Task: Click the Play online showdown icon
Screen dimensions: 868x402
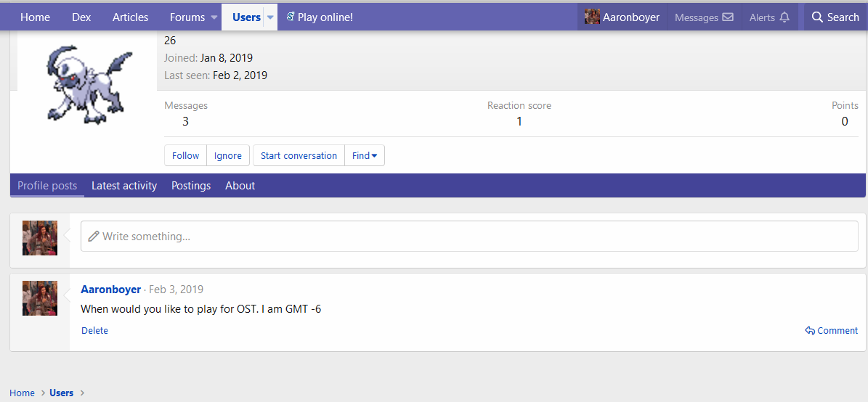Action: pyautogui.click(x=290, y=17)
